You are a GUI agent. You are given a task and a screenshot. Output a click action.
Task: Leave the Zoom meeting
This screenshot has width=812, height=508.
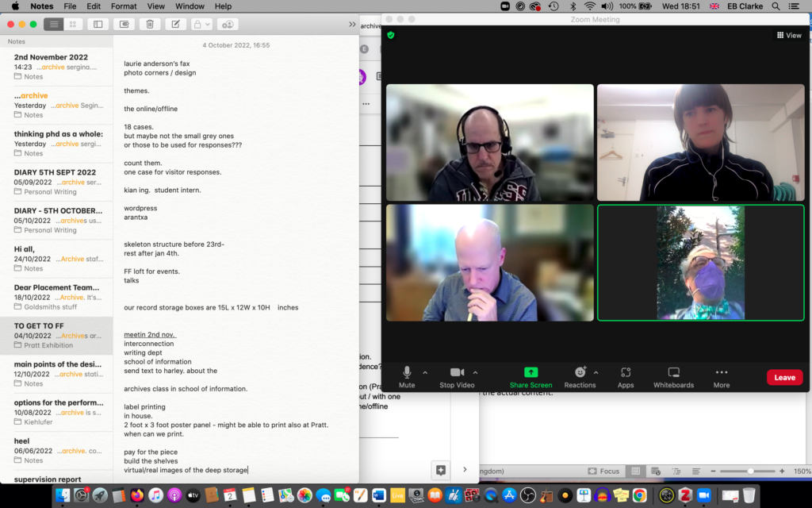click(784, 377)
